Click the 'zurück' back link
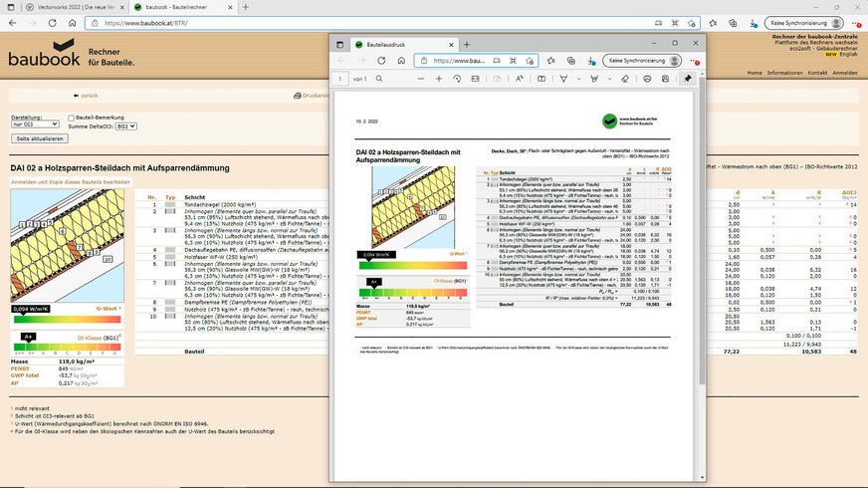The height and width of the screenshot is (488, 868). tap(89, 96)
